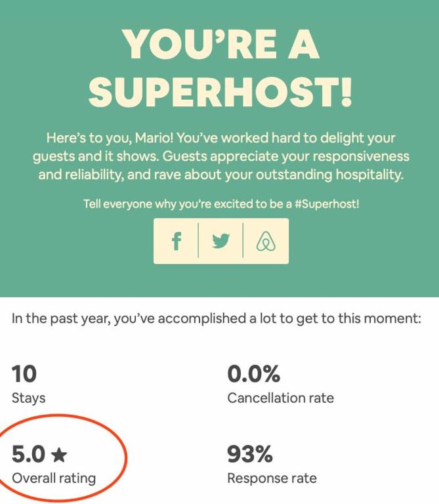Click the 93% Response rate figure

pyautogui.click(x=249, y=454)
